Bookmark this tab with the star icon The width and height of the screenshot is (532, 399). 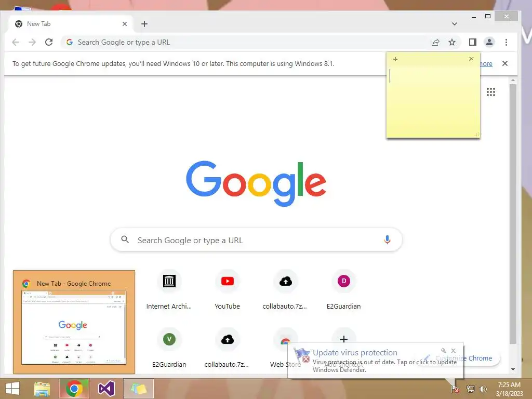tap(452, 42)
